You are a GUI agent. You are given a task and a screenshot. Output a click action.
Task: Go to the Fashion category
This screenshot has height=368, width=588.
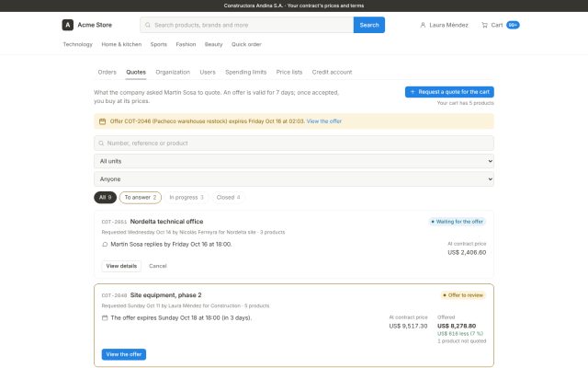[x=186, y=44]
